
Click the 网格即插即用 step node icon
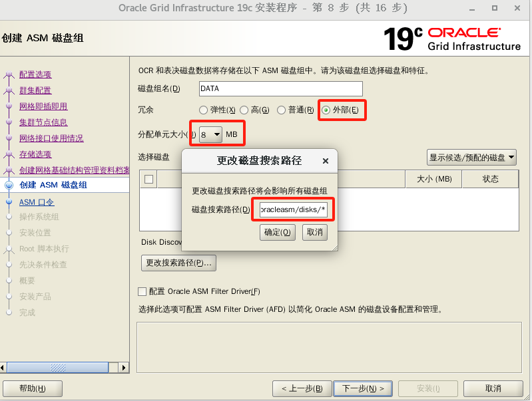[9, 106]
